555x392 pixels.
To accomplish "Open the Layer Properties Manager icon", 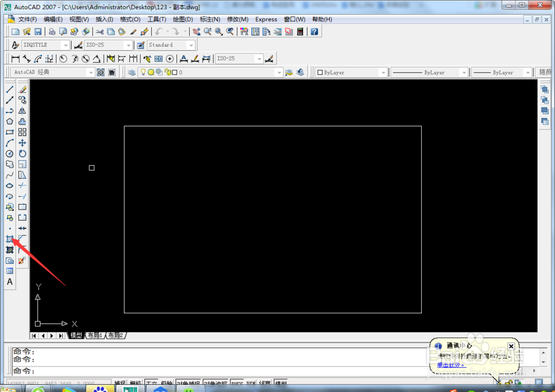I will tap(132, 73).
